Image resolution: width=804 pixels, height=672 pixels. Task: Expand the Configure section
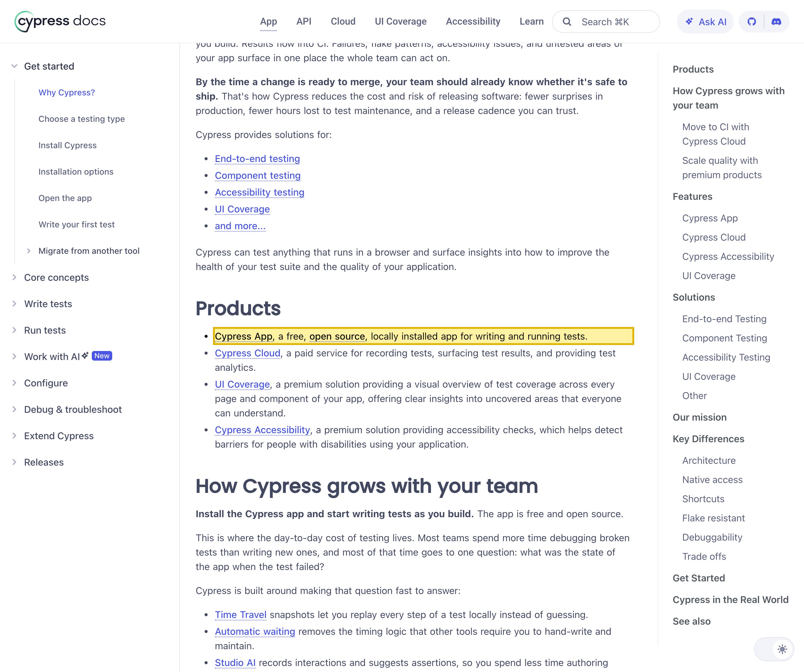tap(14, 383)
